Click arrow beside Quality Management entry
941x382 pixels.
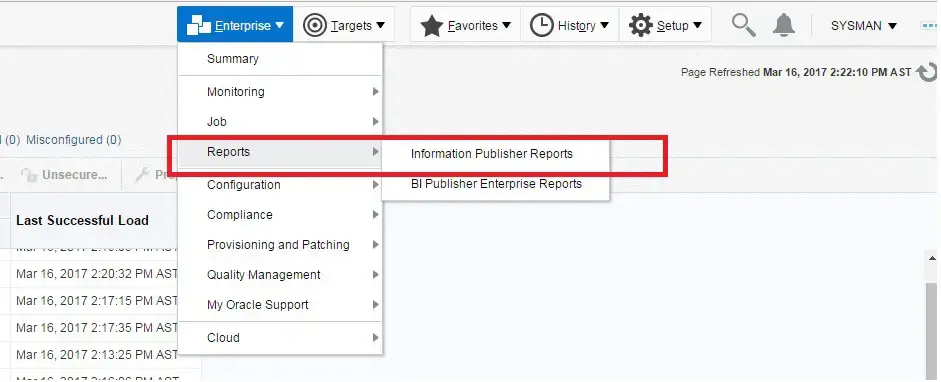(x=376, y=275)
